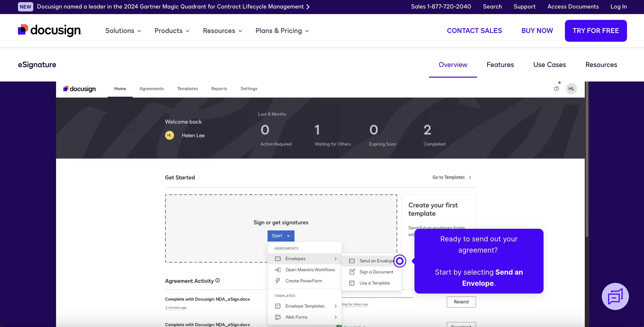Open the help question mark icon
The height and width of the screenshot is (327, 644).
[556, 89]
